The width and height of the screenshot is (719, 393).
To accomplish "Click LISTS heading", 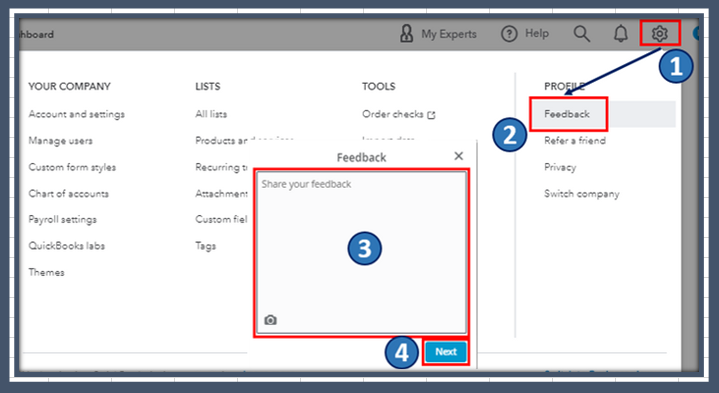I will point(208,87).
